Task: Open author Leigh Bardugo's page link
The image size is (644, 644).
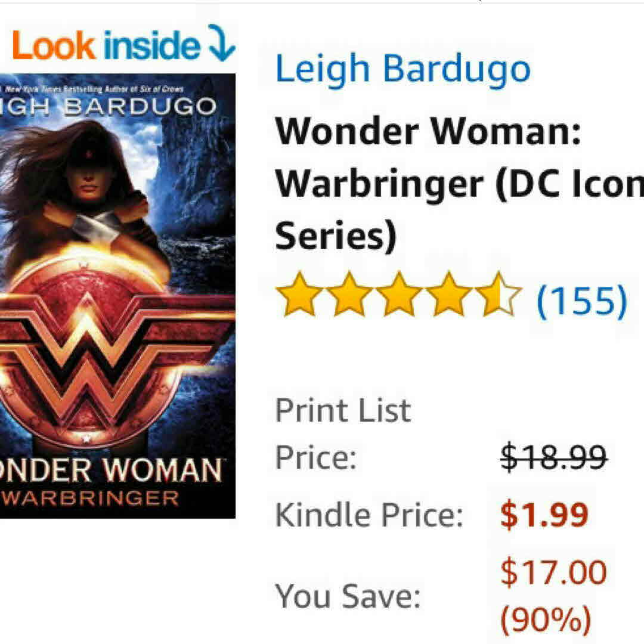Action: point(403,68)
